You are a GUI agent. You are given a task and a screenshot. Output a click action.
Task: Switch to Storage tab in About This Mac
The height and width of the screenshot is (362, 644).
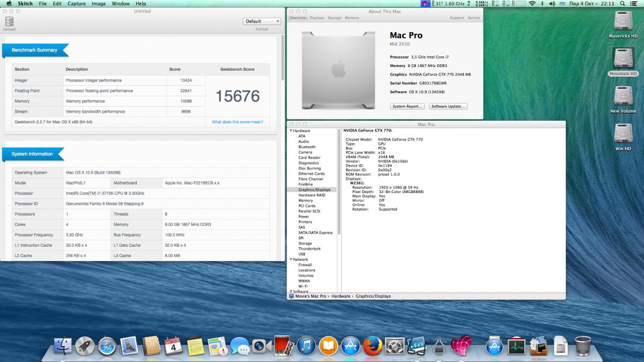point(334,18)
